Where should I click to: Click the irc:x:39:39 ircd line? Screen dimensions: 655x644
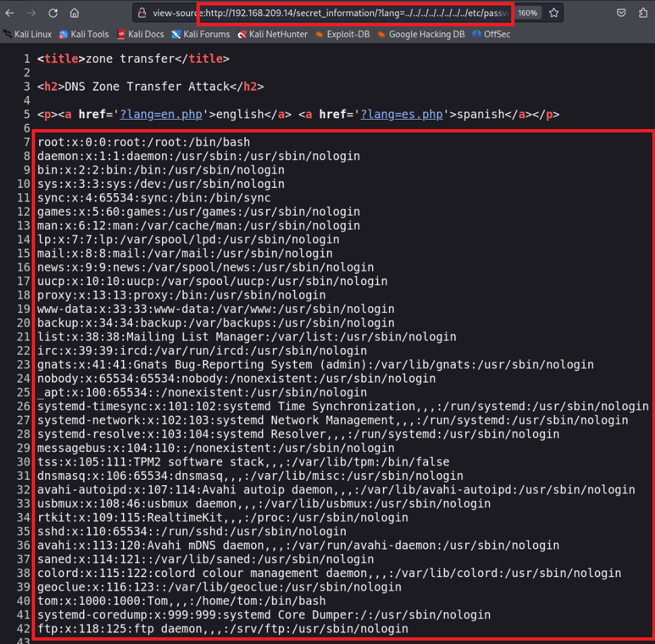[202, 351]
